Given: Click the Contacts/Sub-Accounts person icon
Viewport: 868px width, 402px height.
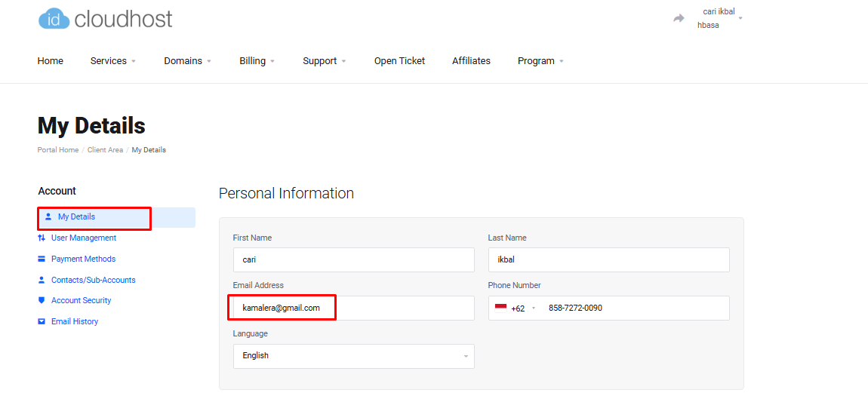Looking at the screenshot, I should point(42,280).
